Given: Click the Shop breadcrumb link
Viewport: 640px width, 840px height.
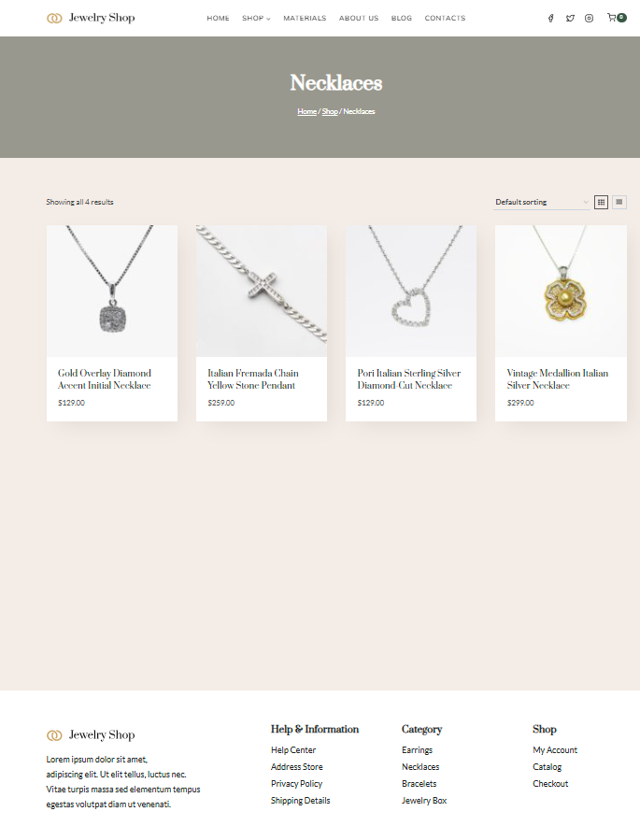Looking at the screenshot, I should pyautogui.click(x=330, y=111).
